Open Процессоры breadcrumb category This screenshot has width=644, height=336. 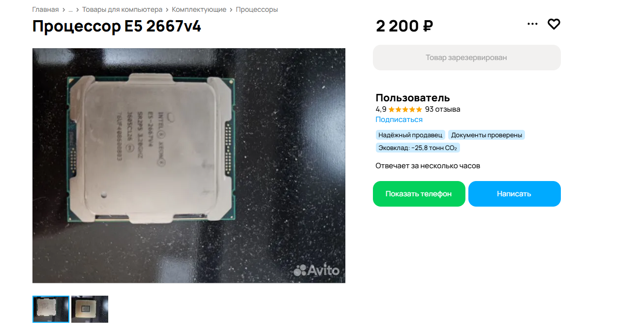[257, 9]
